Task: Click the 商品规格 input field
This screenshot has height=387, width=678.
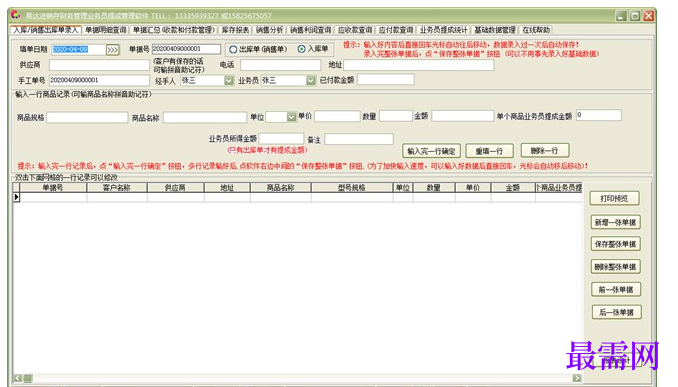Action: tap(87, 117)
